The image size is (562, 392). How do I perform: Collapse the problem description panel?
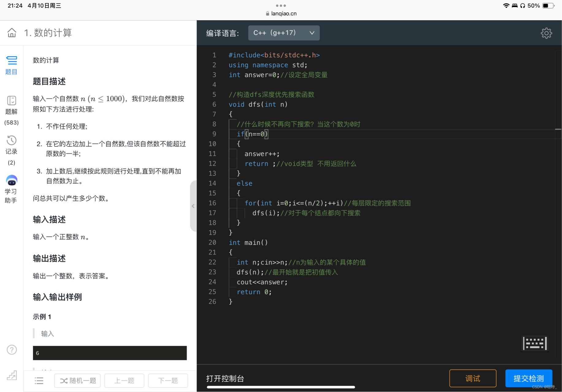pyautogui.click(x=193, y=206)
